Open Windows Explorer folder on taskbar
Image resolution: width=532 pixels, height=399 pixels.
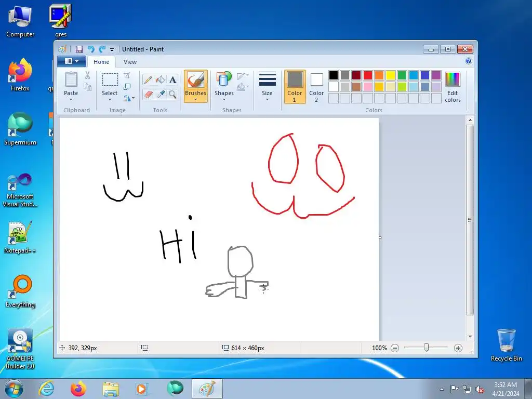pyautogui.click(x=110, y=389)
